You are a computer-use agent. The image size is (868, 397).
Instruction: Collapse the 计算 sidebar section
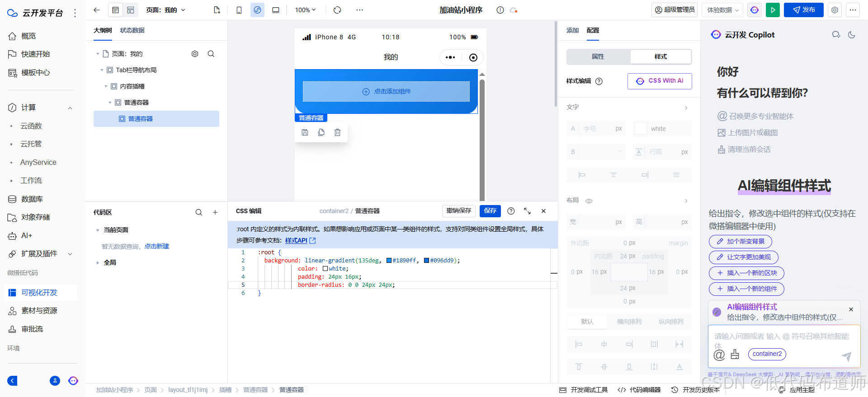pyautogui.click(x=70, y=107)
